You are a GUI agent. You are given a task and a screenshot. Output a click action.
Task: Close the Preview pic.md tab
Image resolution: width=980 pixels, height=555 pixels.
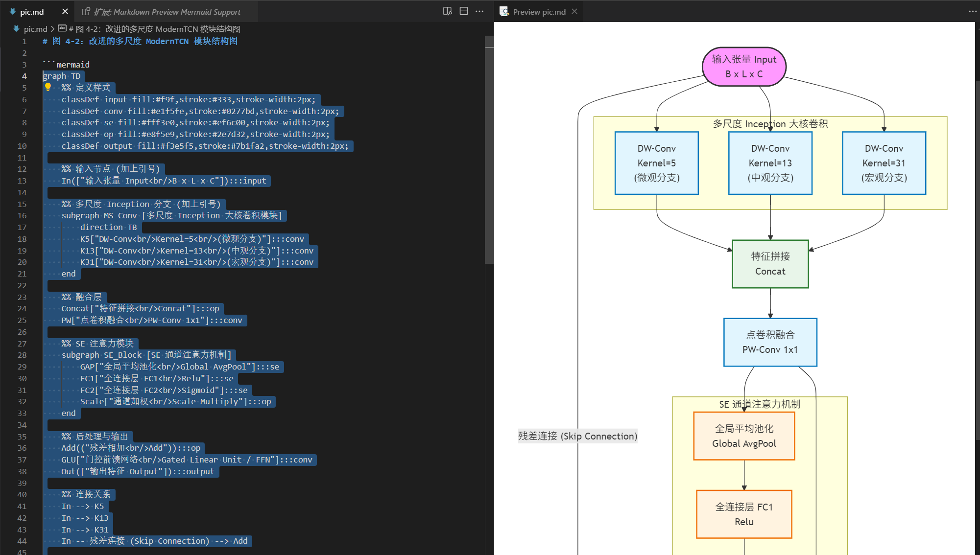(574, 11)
